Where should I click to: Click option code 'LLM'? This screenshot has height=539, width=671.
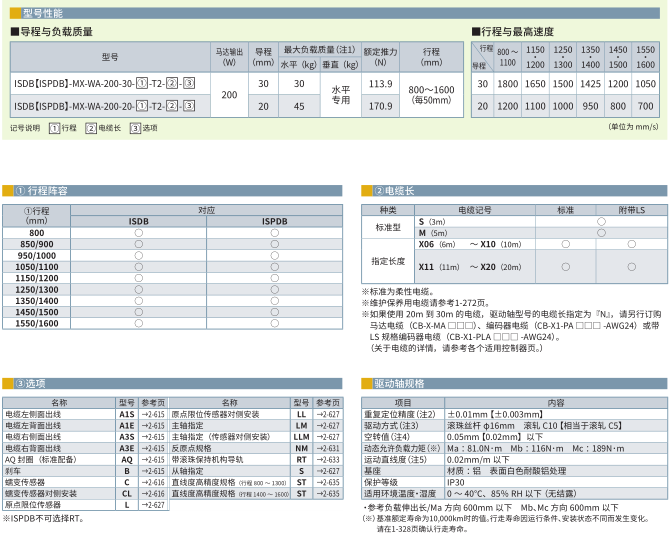click(301, 437)
